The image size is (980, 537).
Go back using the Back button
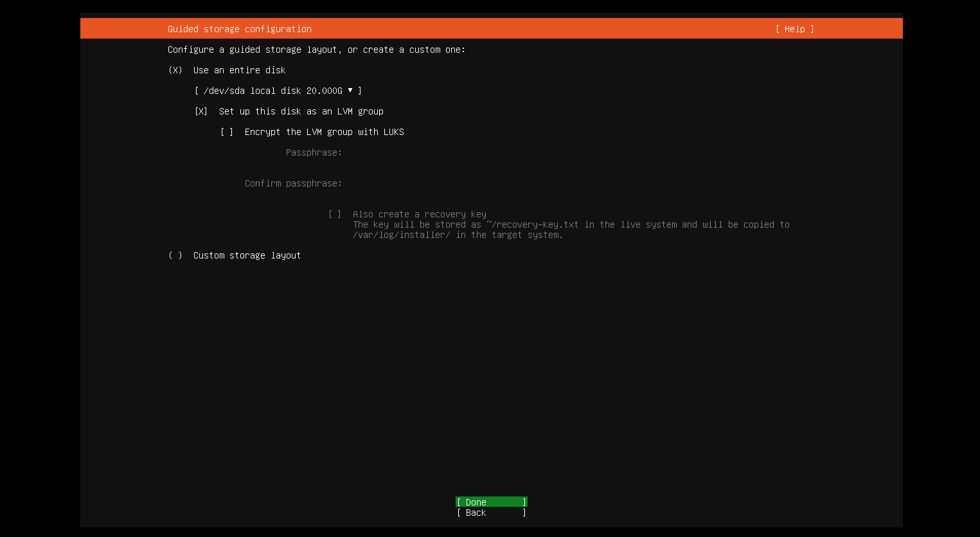pos(491,513)
